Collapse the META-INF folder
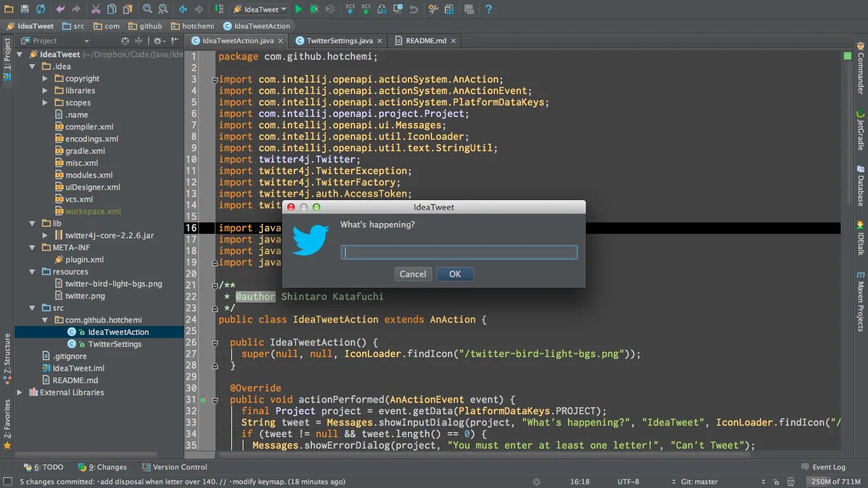Image resolution: width=868 pixels, height=488 pixels. (33, 247)
